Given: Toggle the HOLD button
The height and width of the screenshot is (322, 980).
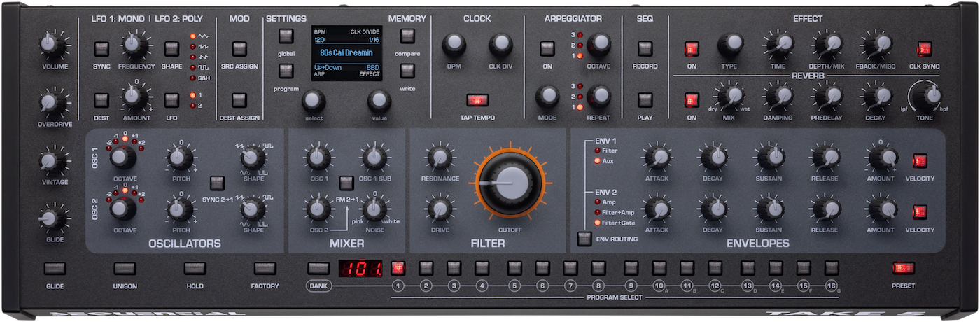Looking at the screenshot, I should click(195, 269).
